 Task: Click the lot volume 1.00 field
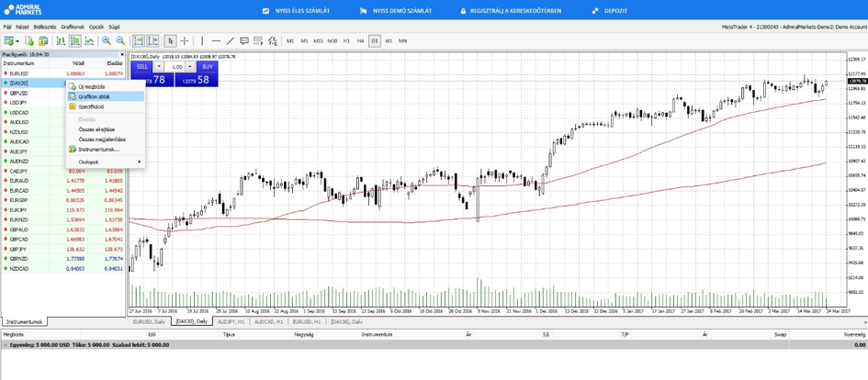175,67
